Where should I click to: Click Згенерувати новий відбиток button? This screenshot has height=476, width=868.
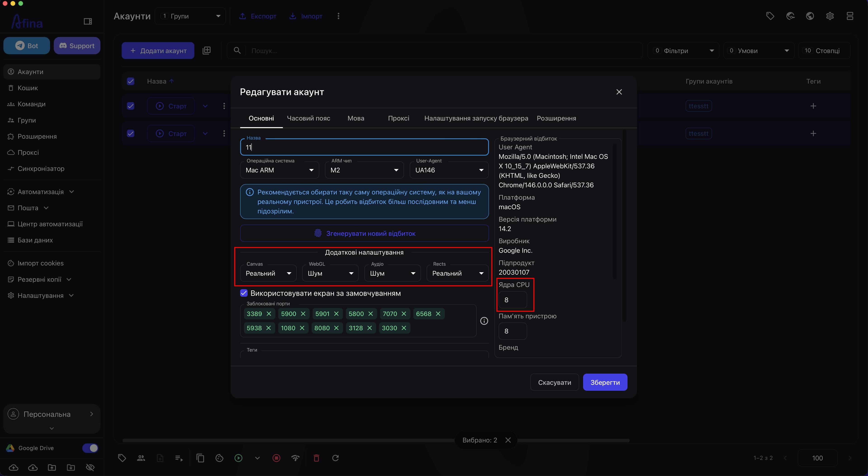tap(364, 233)
